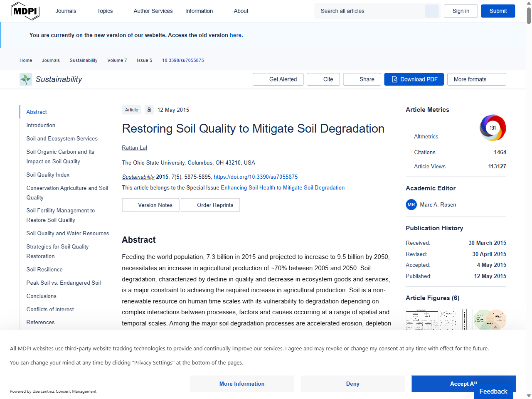Click the Sign in button

click(x=461, y=11)
